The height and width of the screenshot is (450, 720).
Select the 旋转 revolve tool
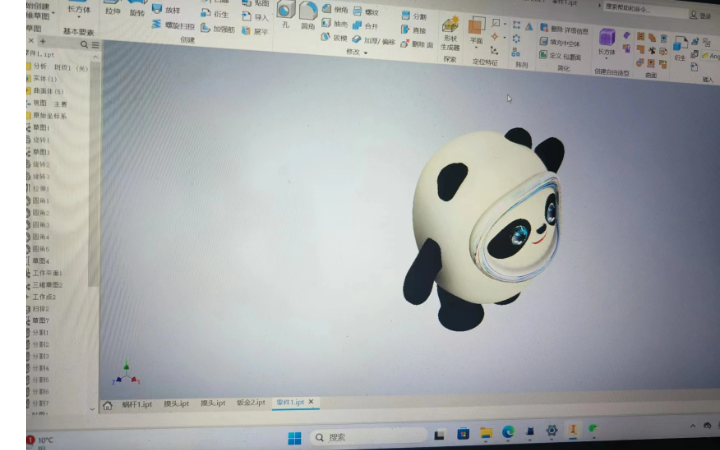coord(137,8)
